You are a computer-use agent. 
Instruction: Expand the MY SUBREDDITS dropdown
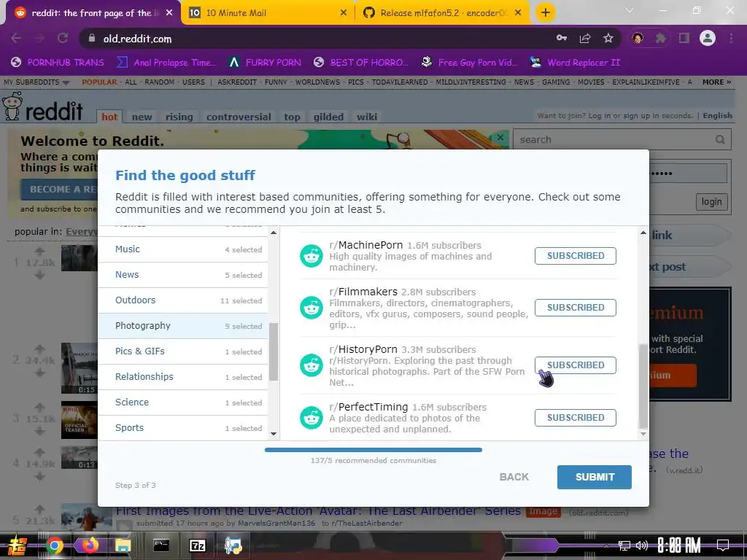pyautogui.click(x=36, y=82)
